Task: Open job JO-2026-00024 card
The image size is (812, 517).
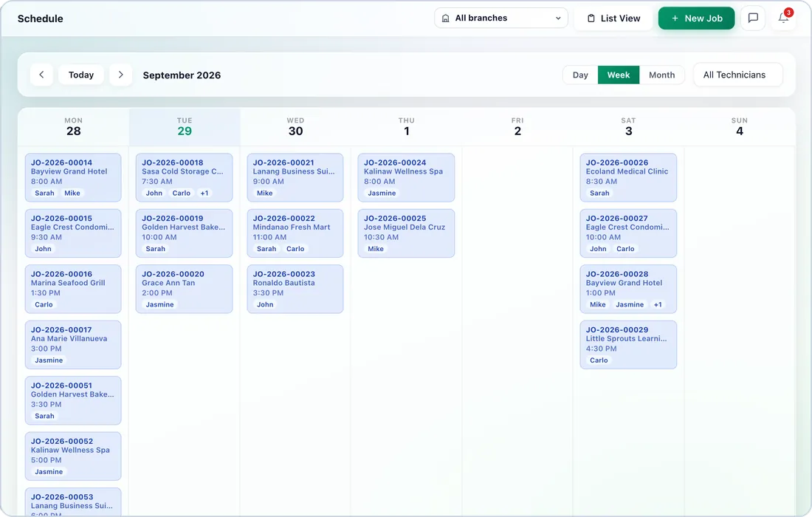Action: 407,177
